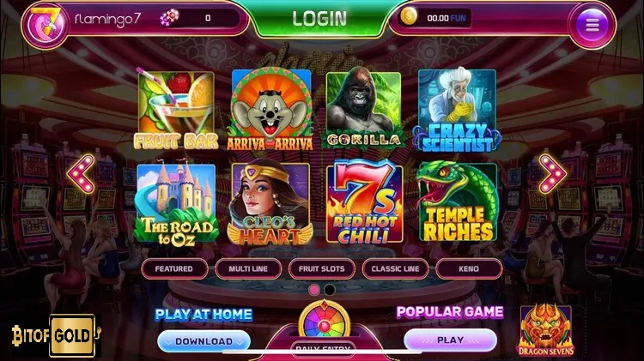Select the second black page indicator dot
Screen dimensions: 644x361
click(x=330, y=290)
